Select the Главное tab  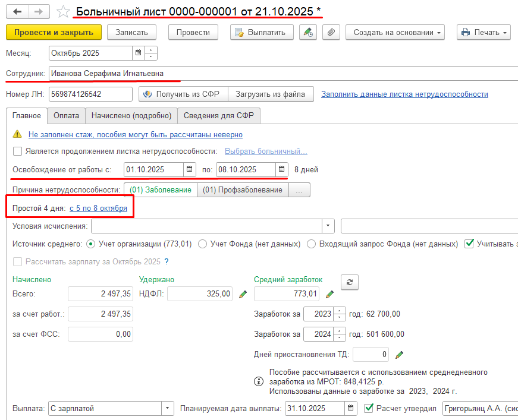pos(27,115)
